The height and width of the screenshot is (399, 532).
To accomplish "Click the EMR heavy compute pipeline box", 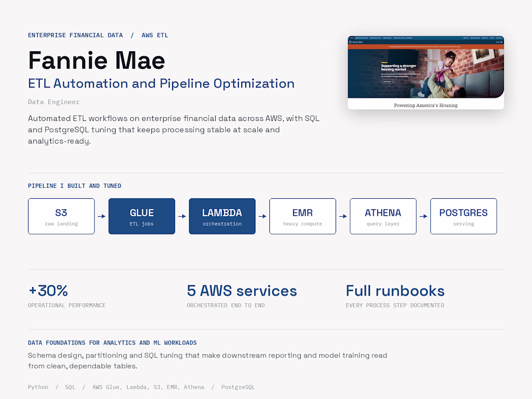I will (x=303, y=217).
